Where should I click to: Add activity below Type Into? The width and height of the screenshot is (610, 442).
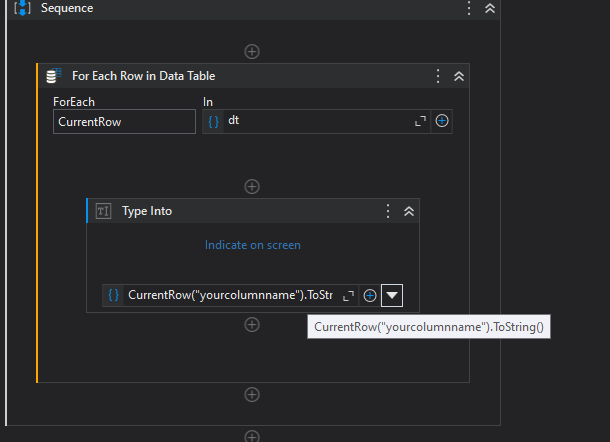point(252,324)
